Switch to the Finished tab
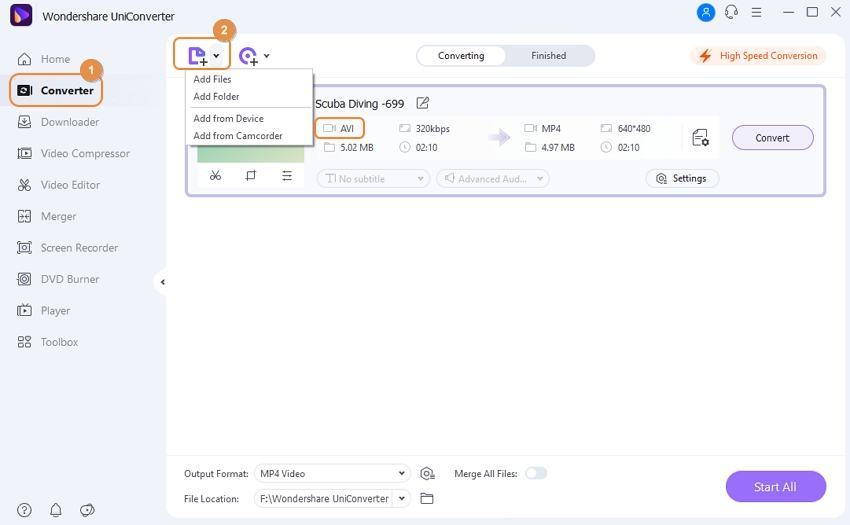This screenshot has height=525, width=850. coord(549,56)
